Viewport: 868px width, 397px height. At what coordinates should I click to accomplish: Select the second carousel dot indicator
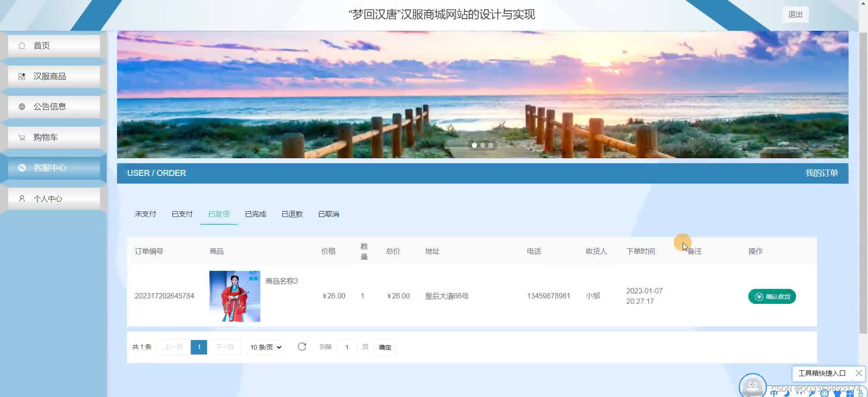pyautogui.click(x=482, y=145)
